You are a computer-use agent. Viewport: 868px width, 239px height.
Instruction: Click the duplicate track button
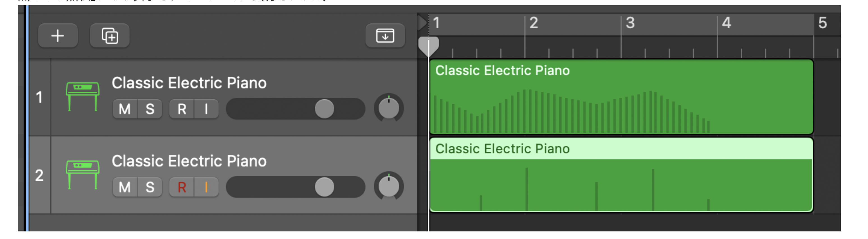point(109,36)
